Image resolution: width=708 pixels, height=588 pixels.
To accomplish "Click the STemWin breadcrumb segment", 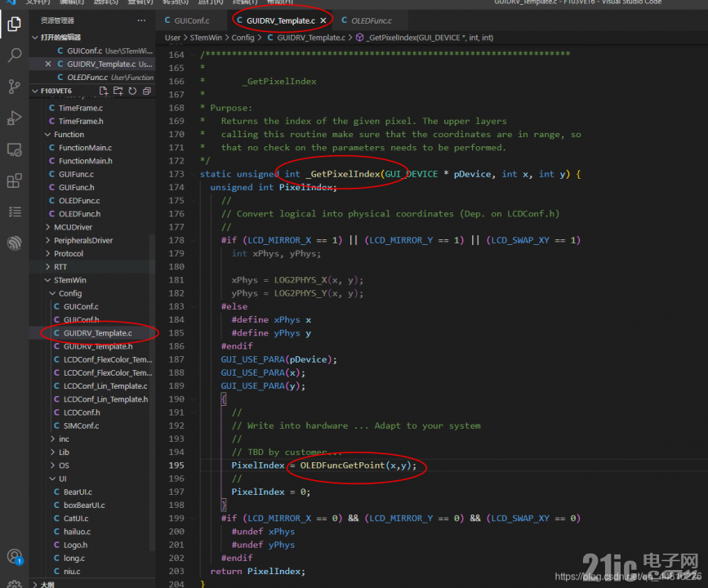I will coord(206,38).
